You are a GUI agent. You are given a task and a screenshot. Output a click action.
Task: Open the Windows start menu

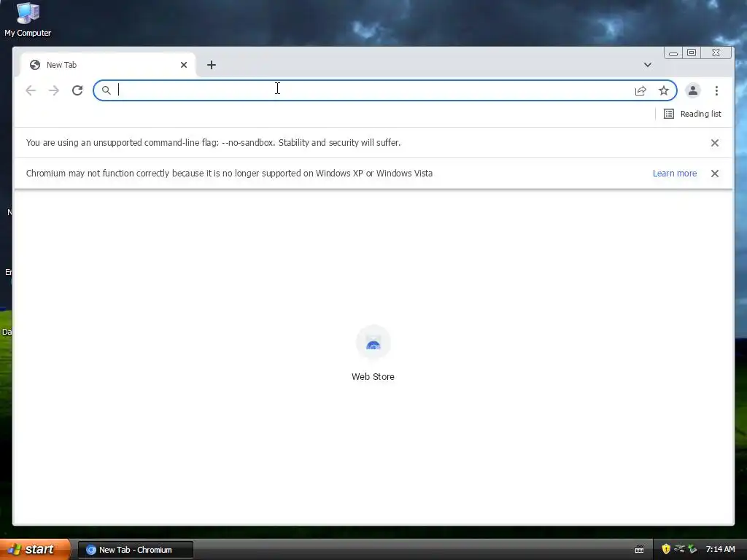(35, 549)
